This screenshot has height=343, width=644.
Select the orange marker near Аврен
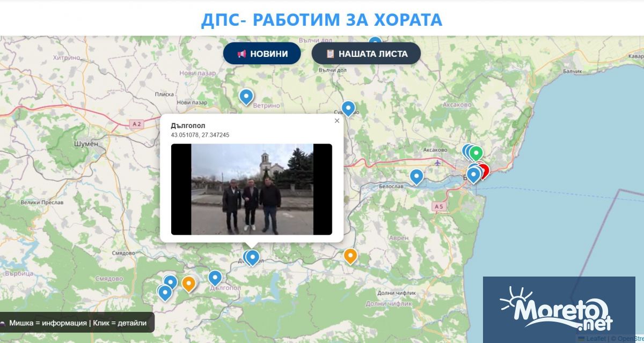point(350,256)
